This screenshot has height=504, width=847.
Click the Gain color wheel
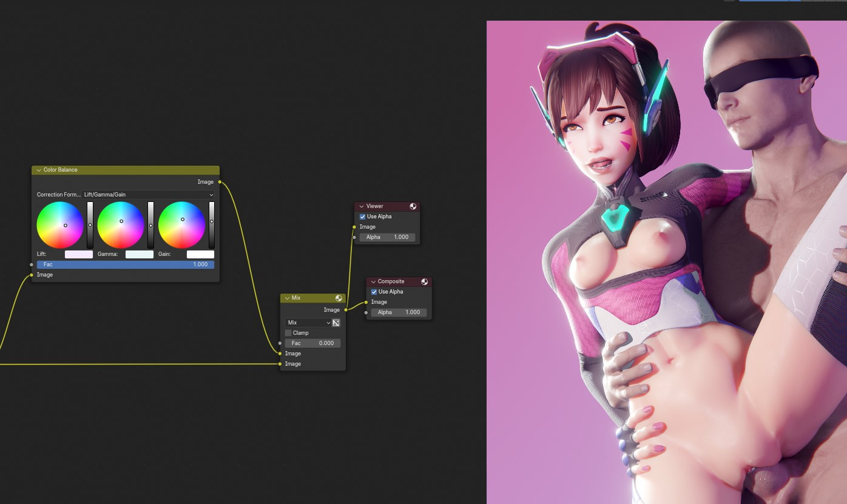pos(181,225)
